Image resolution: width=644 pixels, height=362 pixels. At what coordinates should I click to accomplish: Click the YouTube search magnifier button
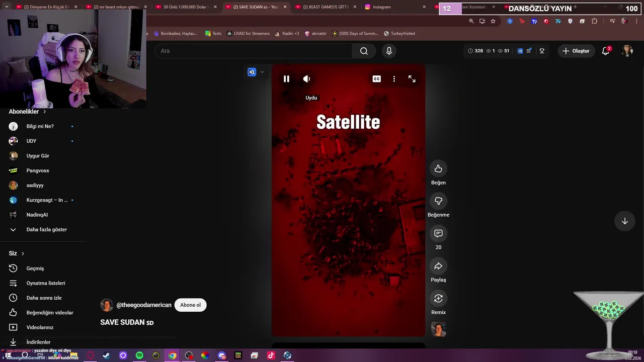coord(364,51)
